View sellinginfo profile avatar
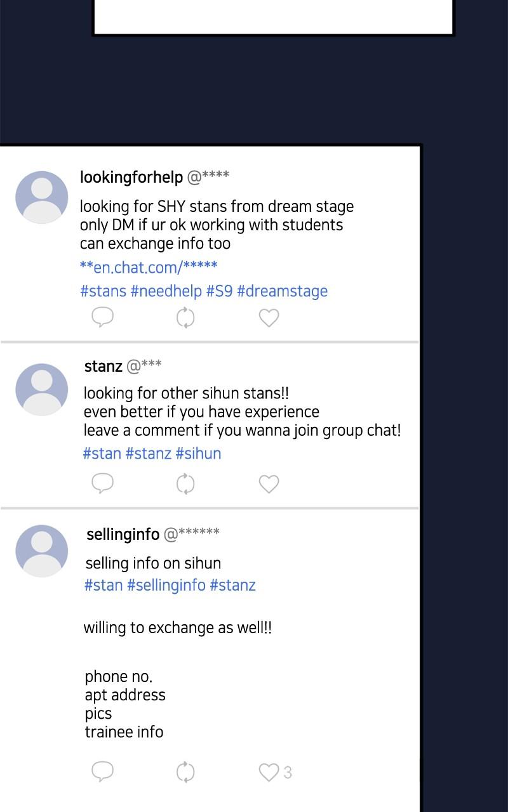The width and height of the screenshot is (508, 812). (x=41, y=551)
